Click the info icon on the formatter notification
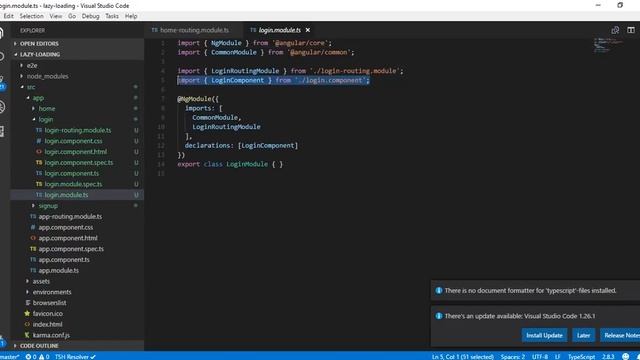Screen dimensions: 640x360 pos(439,291)
